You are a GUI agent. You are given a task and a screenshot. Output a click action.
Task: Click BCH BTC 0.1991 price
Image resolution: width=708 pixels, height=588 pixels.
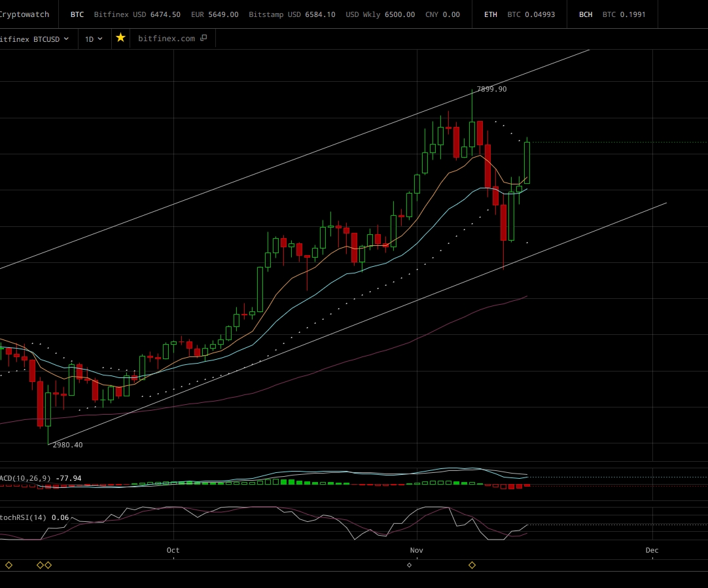pyautogui.click(x=624, y=14)
